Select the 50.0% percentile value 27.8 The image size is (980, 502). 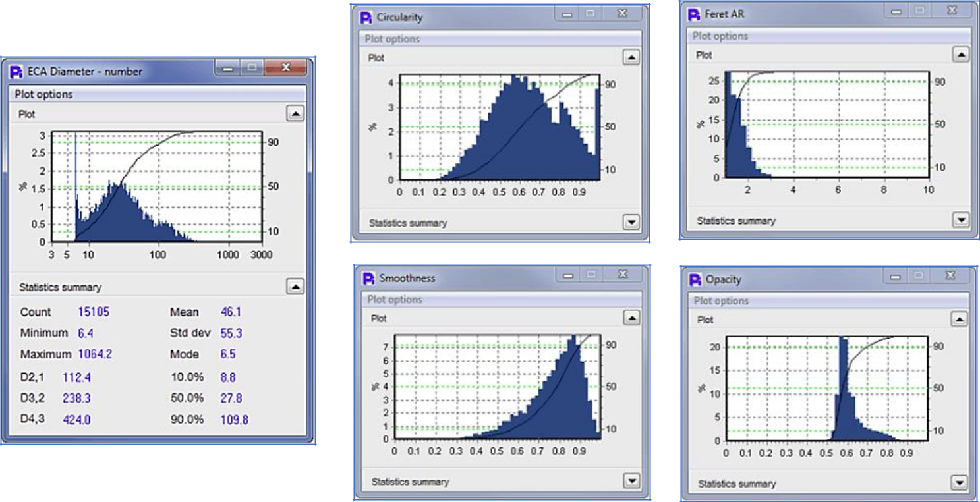tap(231, 398)
